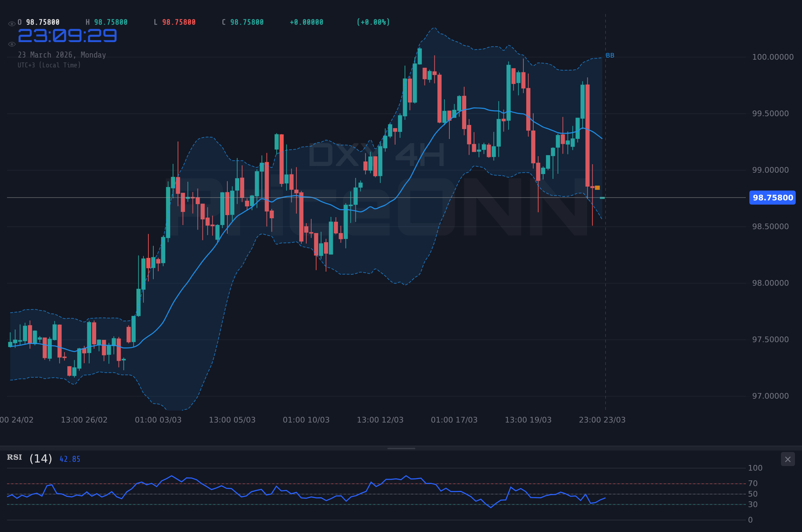
Task: Click the green H 98.75800 high value
Action: pos(107,22)
